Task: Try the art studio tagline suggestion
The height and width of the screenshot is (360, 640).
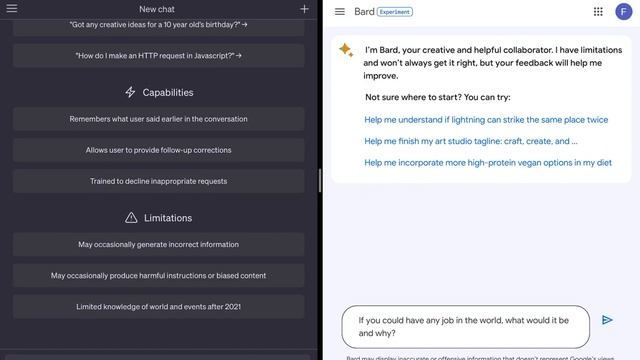Action: coord(471,141)
